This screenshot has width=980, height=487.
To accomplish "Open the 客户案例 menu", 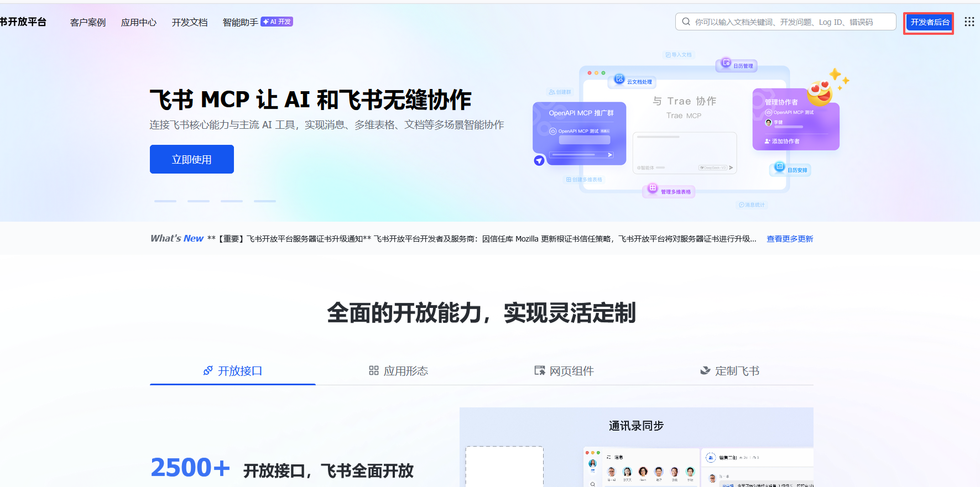I will point(88,22).
